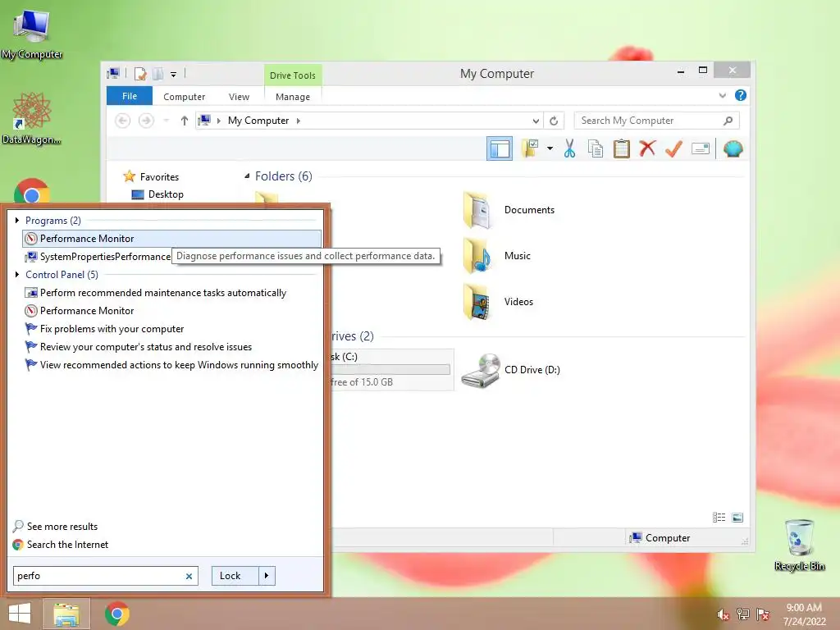The image size is (840, 630).
Task: Collapse the Programs (2) results group
Action: pyautogui.click(x=17, y=220)
